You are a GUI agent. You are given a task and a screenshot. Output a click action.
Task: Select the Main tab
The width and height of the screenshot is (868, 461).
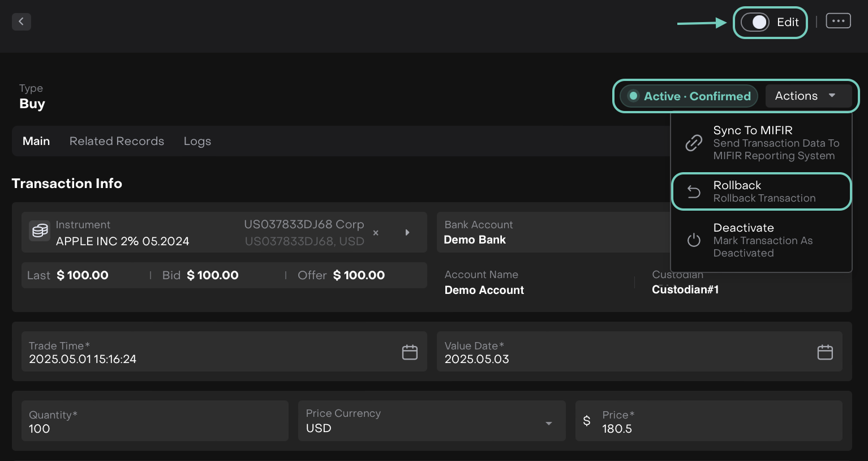pyautogui.click(x=36, y=141)
